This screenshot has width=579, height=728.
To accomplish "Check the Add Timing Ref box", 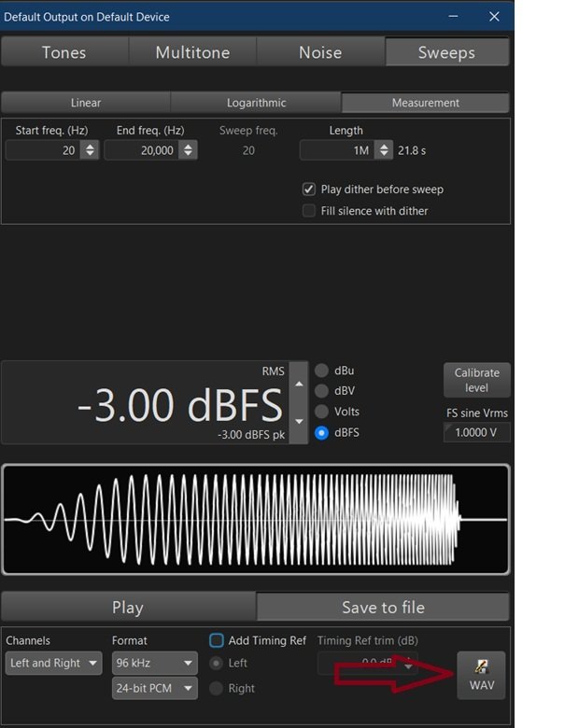I will point(217,640).
